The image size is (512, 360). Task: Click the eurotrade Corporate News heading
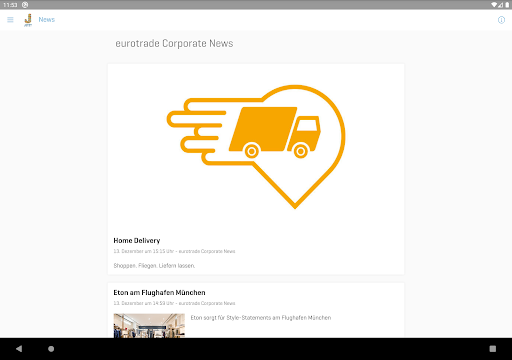(x=174, y=43)
